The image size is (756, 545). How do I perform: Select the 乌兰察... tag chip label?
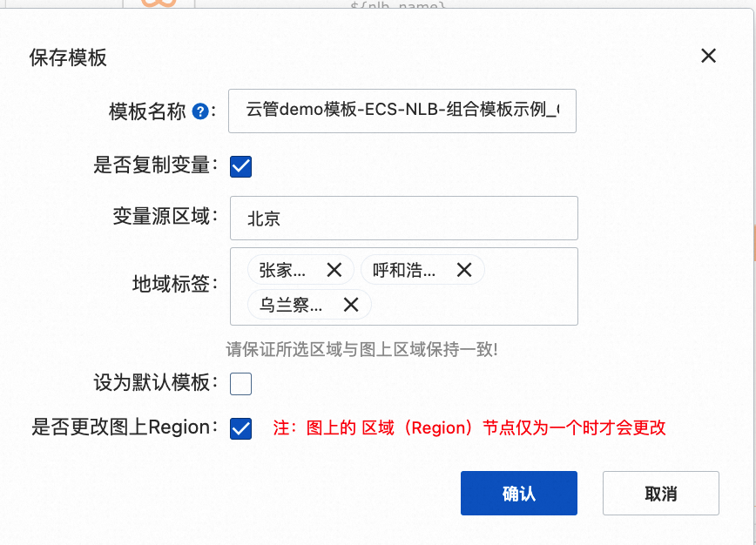(x=291, y=305)
